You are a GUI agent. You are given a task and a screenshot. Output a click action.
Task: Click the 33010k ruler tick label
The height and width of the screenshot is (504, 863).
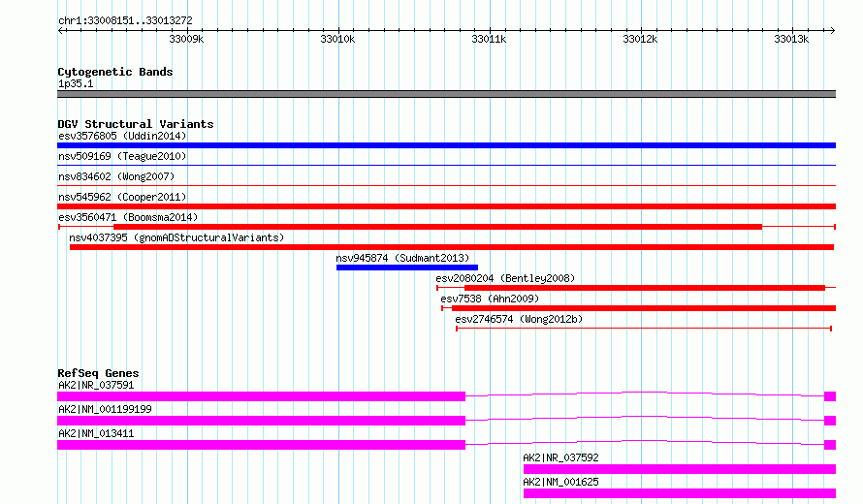pos(337,39)
